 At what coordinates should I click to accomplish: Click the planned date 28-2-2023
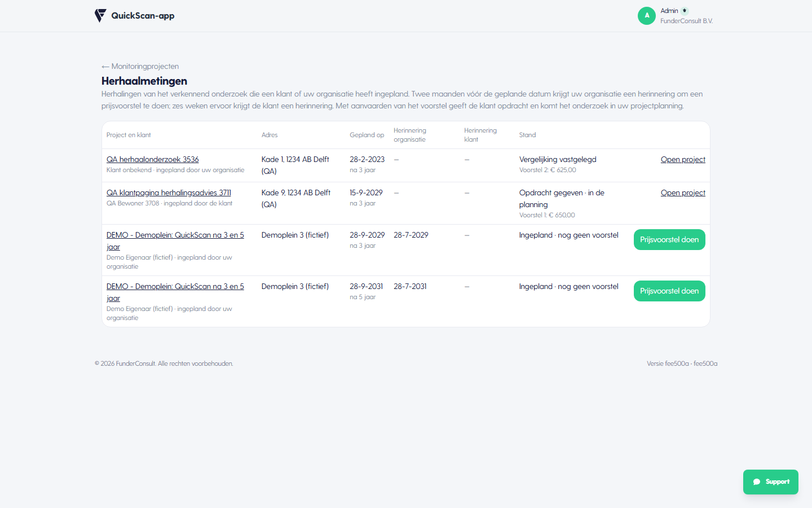(x=367, y=159)
